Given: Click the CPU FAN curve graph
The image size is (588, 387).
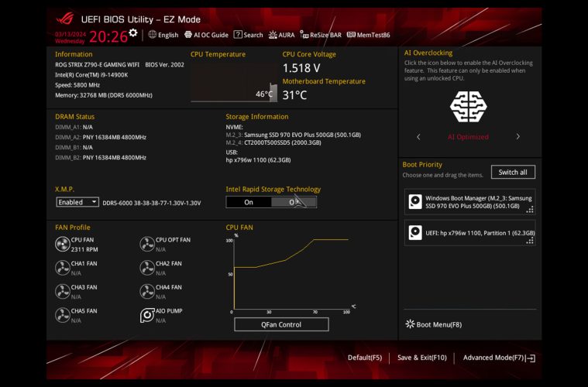Looking at the screenshot, I should coord(291,273).
